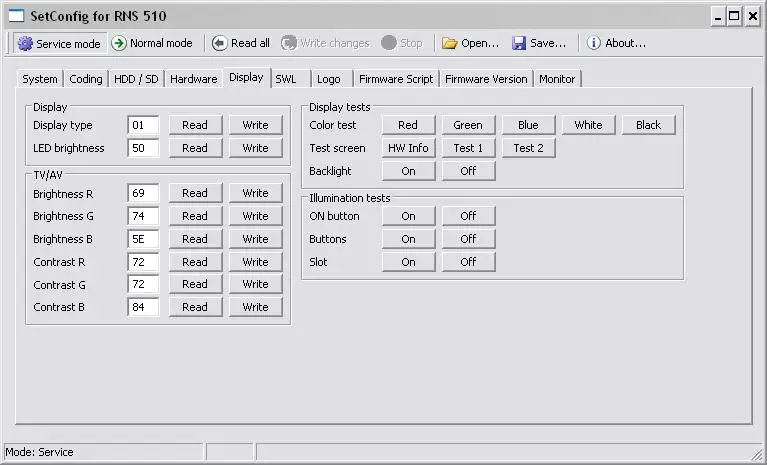
Task: Open the System tab
Action: coord(40,79)
